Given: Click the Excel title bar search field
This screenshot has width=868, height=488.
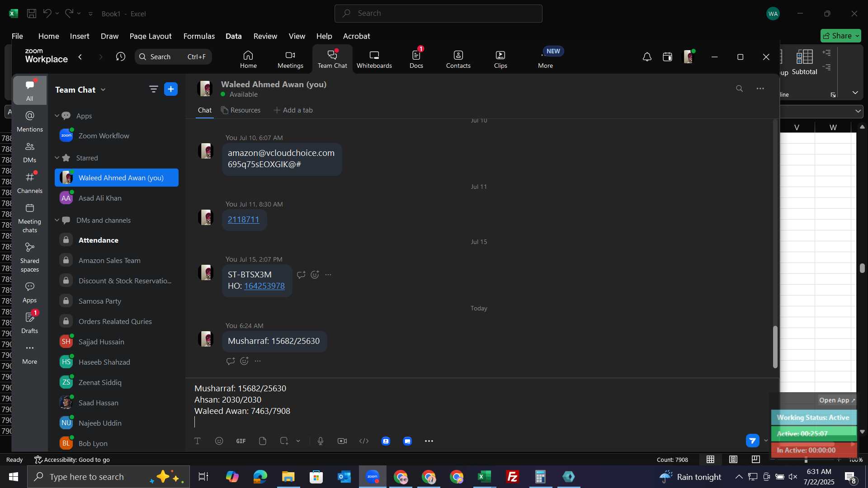Looking at the screenshot, I should (x=438, y=14).
